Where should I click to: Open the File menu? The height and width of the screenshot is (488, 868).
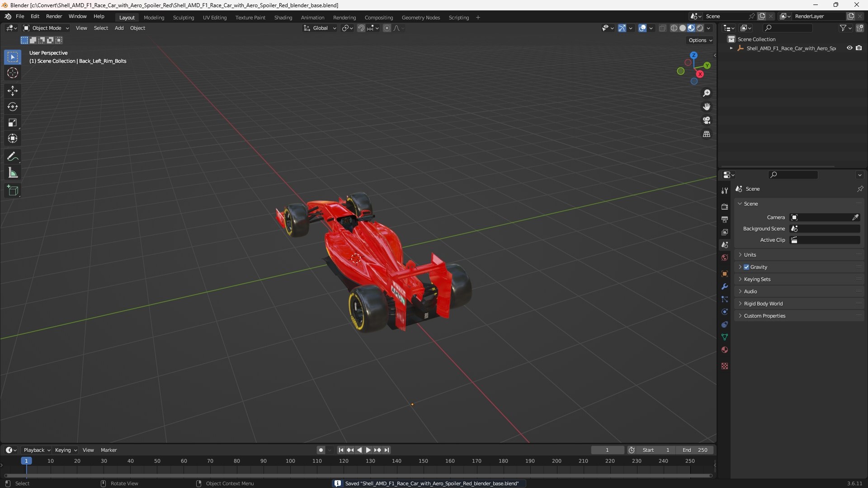click(x=20, y=16)
